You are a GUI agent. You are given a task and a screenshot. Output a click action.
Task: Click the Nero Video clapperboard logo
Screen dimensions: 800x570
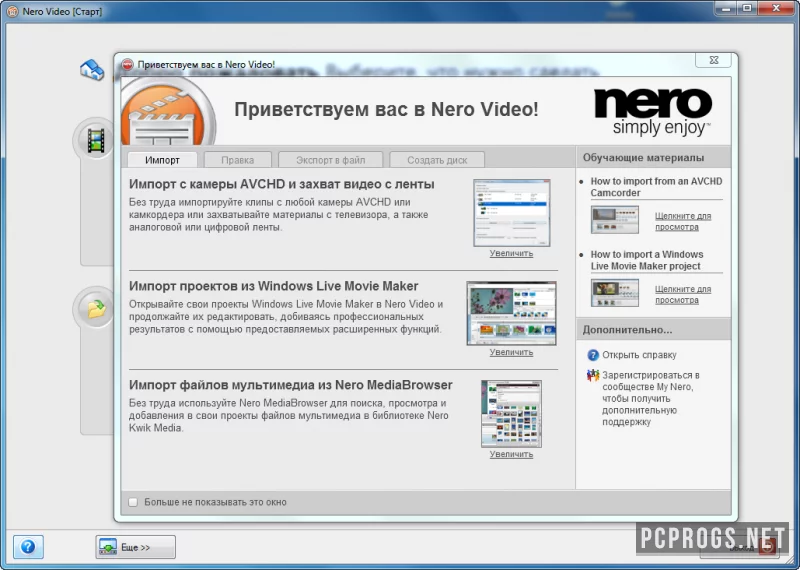pos(168,112)
